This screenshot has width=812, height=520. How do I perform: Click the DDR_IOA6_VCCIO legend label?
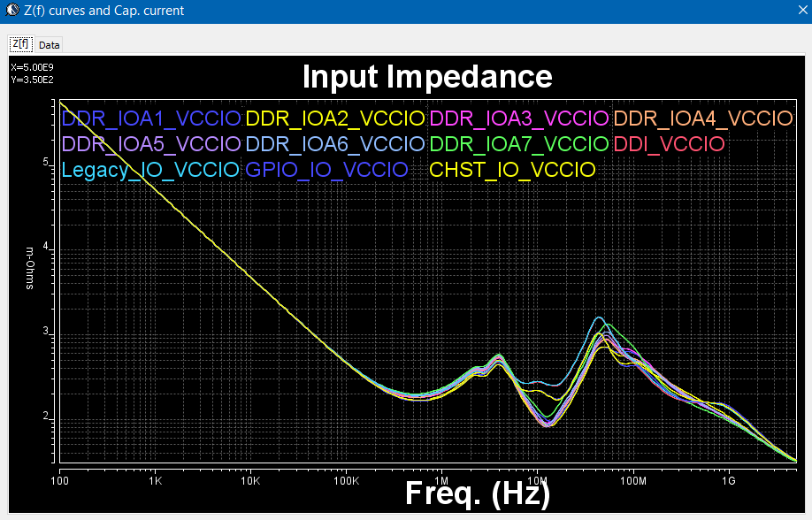pos(335,143)
